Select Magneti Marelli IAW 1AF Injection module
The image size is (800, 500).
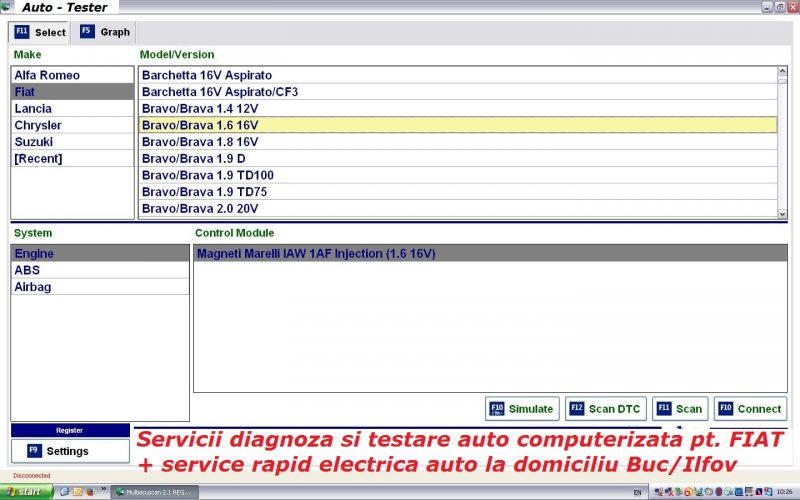coord(490,254)
